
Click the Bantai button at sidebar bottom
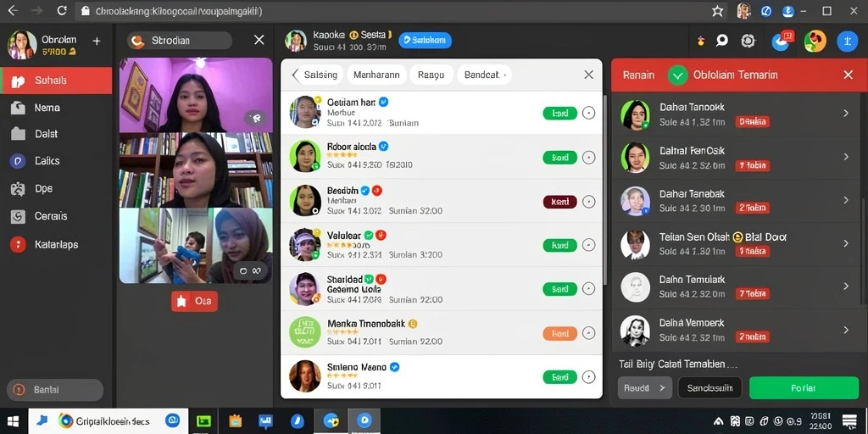55,390
